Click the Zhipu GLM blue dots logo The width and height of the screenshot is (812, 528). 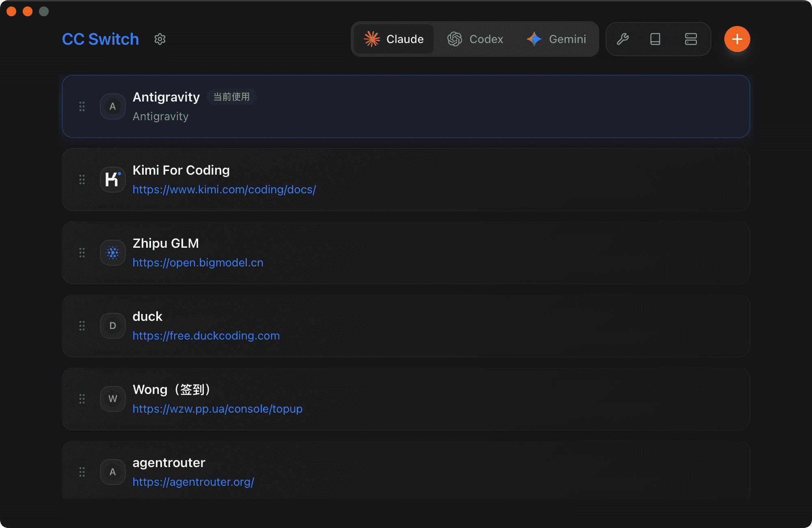point(112,253)
